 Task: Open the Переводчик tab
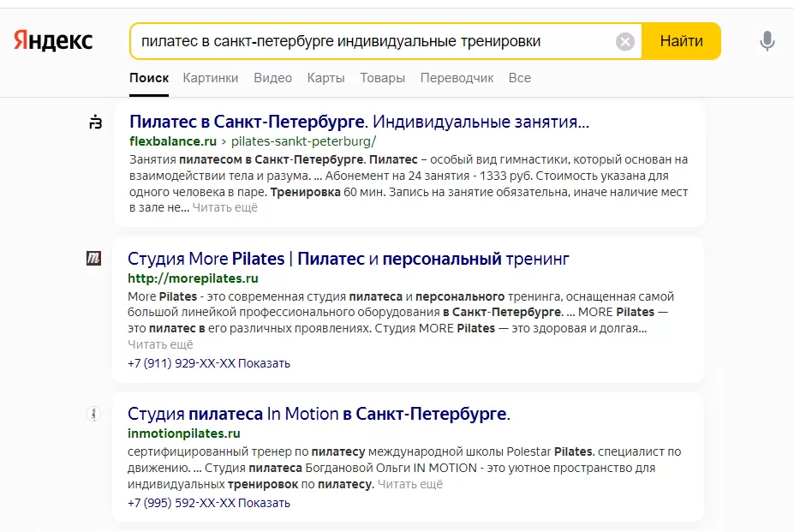(457, 78)
